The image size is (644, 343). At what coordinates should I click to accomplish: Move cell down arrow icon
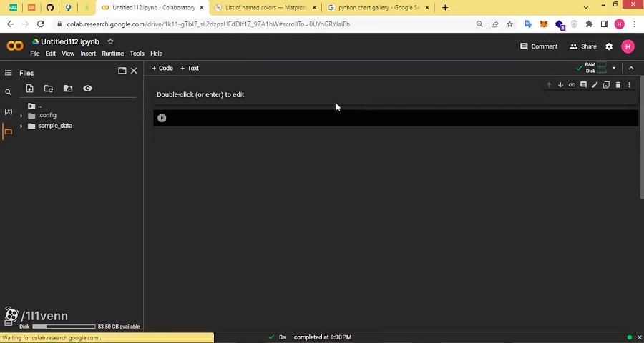pos(560,85)
